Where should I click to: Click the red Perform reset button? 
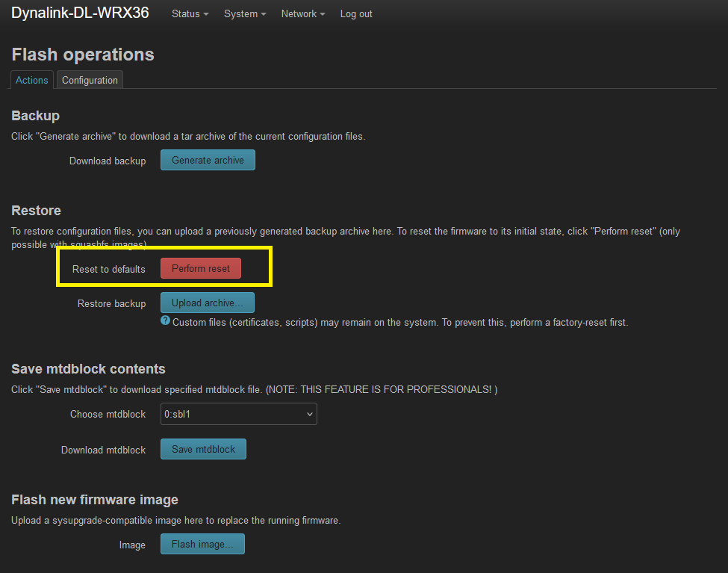pyautogui.click(x=201, y=268)
